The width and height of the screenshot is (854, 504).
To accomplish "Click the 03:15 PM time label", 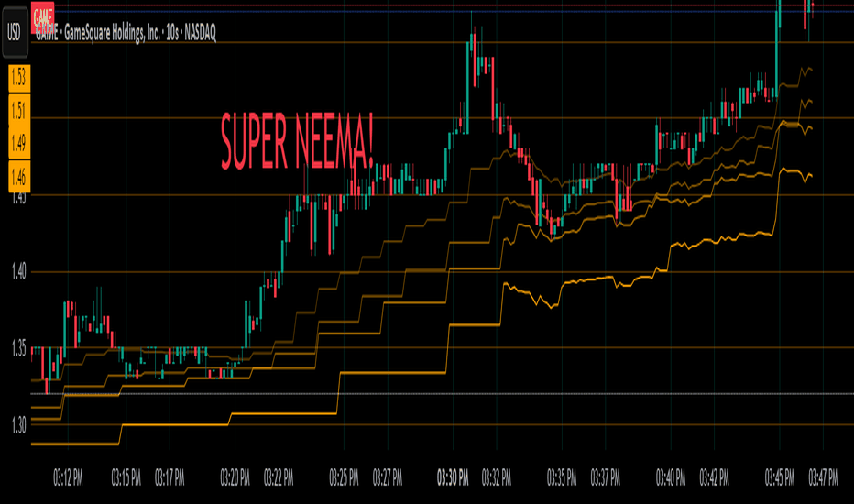I will pyautogui.click(x=126, y=478).
